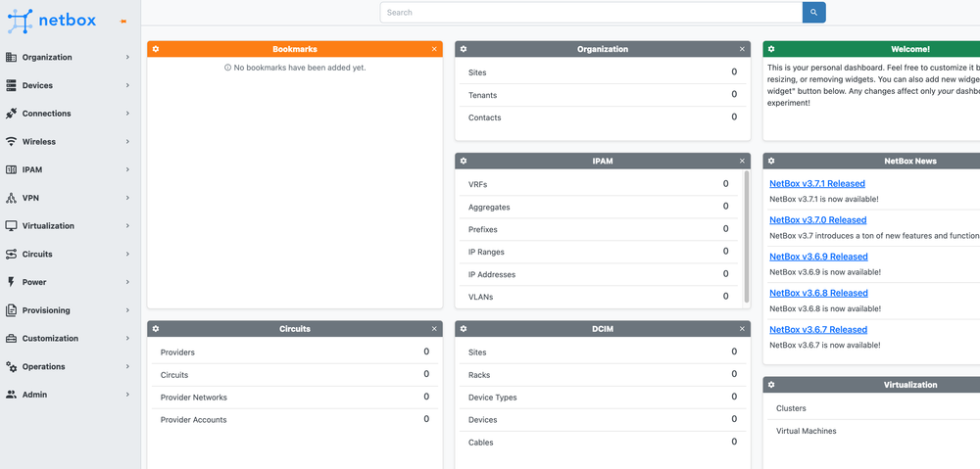Open Bookmarks widget gear settings
Viewport: 980px width, 469px height.
click(156, 49)
